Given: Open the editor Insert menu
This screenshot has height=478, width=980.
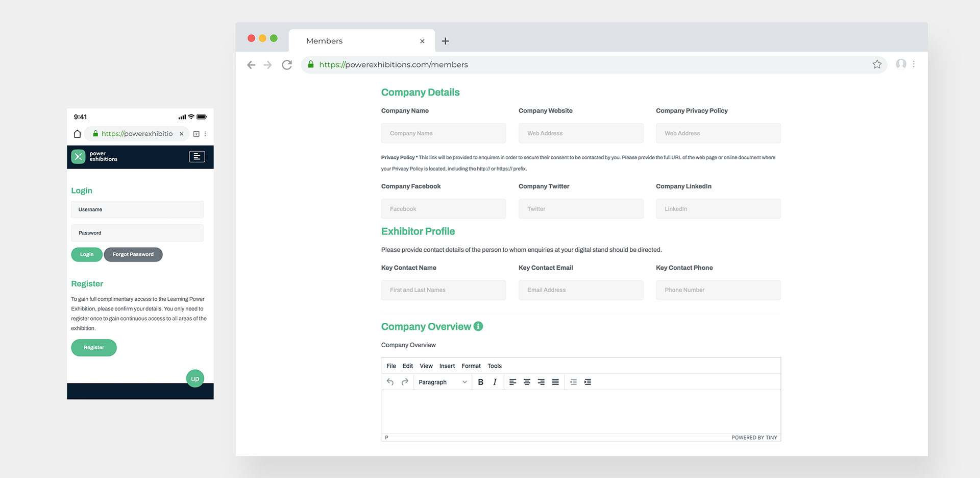Looking at the screenshot, I should pyautogui.click(x=447, y=366).
